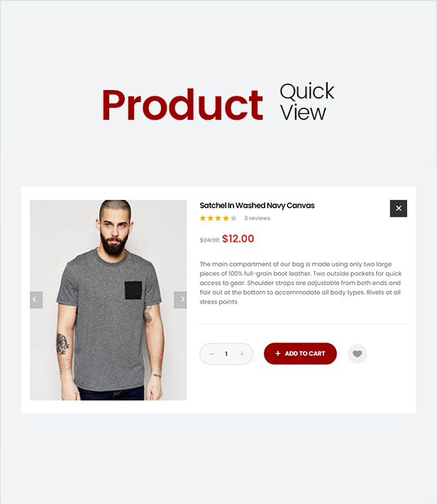
Task: Select the quantity input field
Action: pyautogui.click(x=226, y=354)
